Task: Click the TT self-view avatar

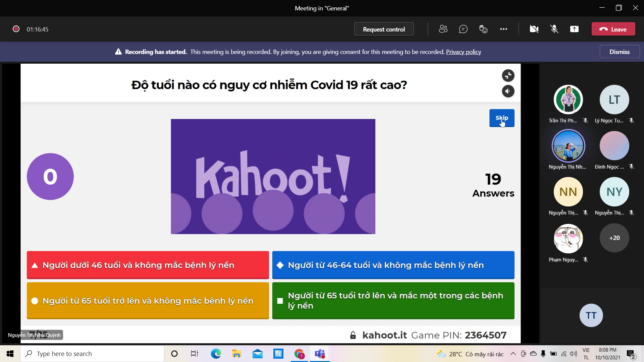Action: [591, 315]
